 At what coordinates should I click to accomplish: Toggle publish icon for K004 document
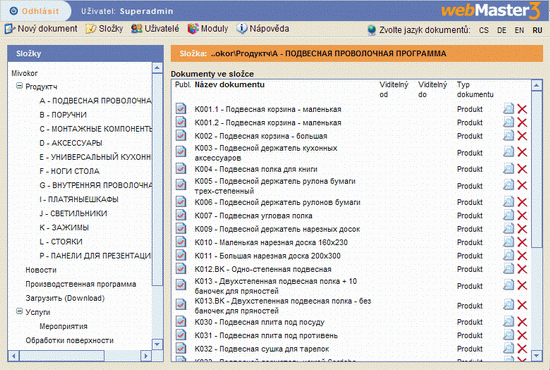click(181, 169)
